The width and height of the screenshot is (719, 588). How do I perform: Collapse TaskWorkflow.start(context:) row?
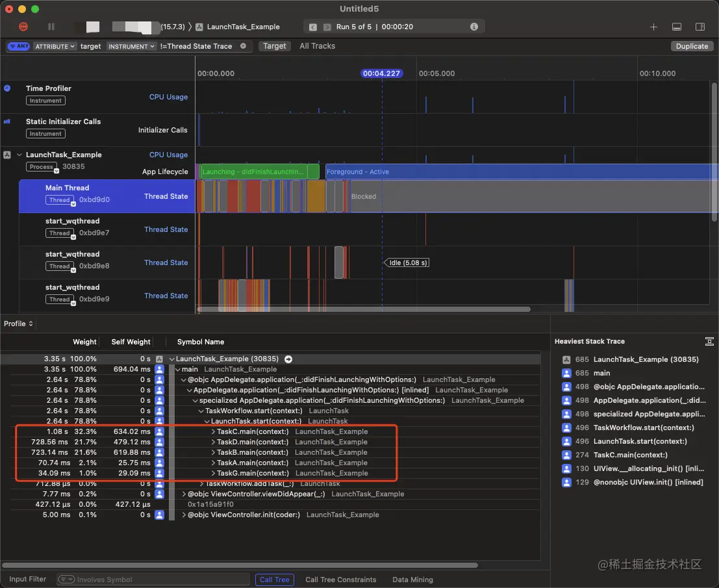click(201, 411)
